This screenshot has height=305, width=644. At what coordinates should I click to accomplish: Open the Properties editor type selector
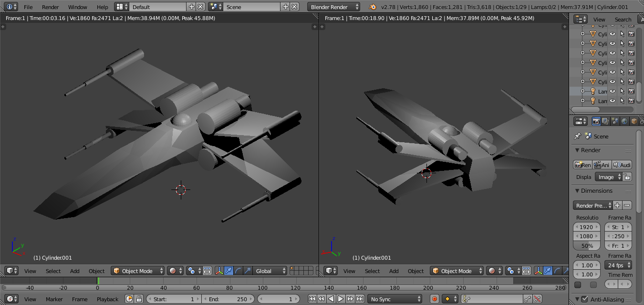pyautogui.click(x=581, y=121)
